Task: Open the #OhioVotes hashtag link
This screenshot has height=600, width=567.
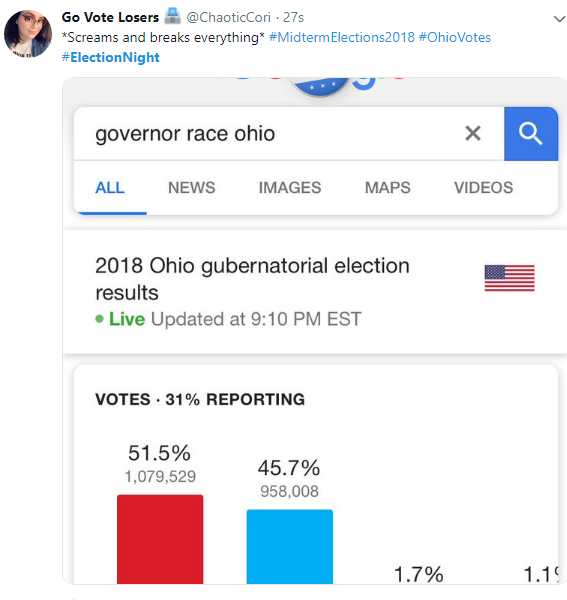Action: click(x=455, y=38)
